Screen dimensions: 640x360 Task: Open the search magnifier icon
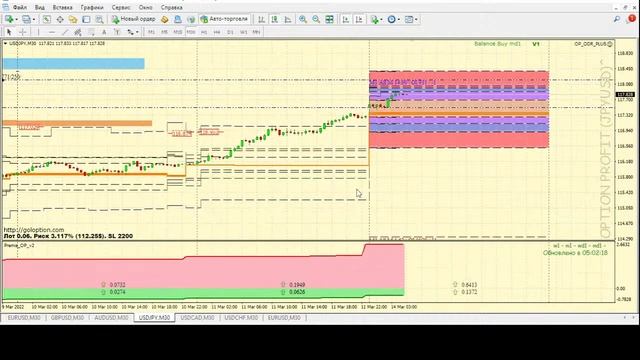(617, 19)
